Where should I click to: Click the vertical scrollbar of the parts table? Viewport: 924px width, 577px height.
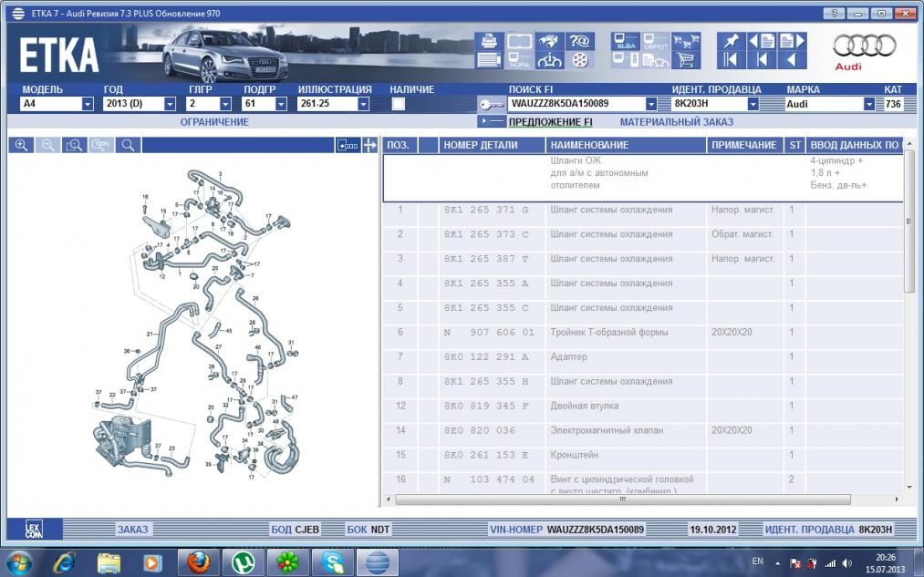(x=908, y=221)
